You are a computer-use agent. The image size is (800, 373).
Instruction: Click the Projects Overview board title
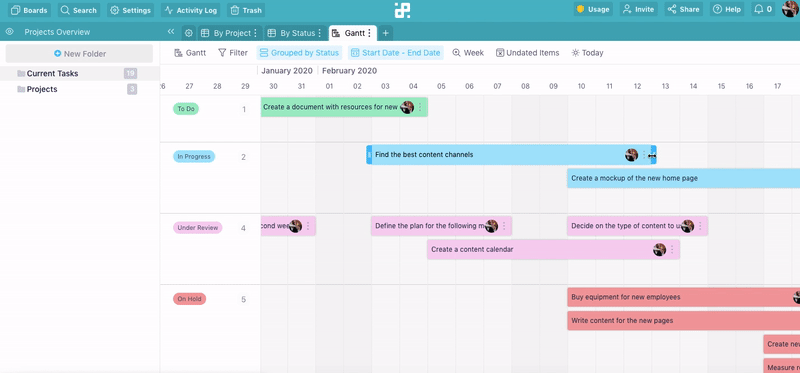pyautogui.click(x=57, y=32)
